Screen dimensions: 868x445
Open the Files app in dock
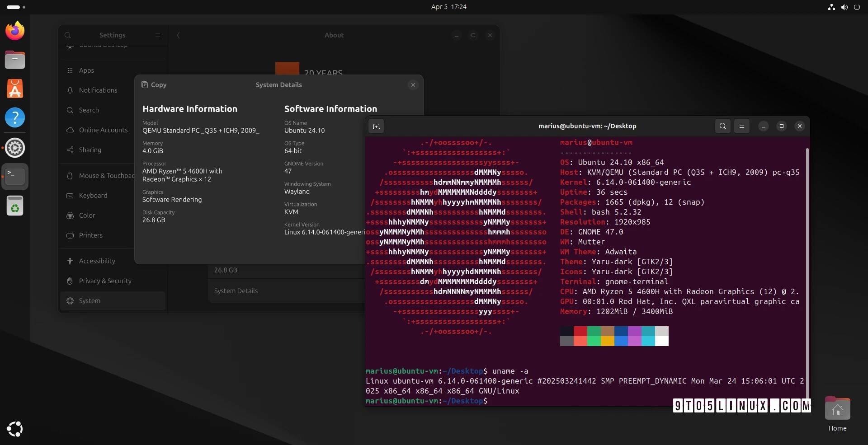pos(15,60)
